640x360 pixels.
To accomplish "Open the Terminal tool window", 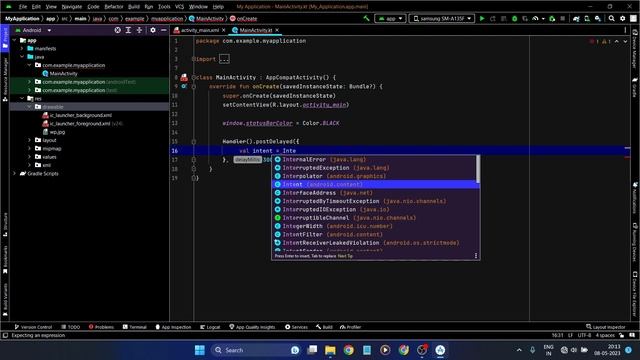I will (x=135, y=327).
